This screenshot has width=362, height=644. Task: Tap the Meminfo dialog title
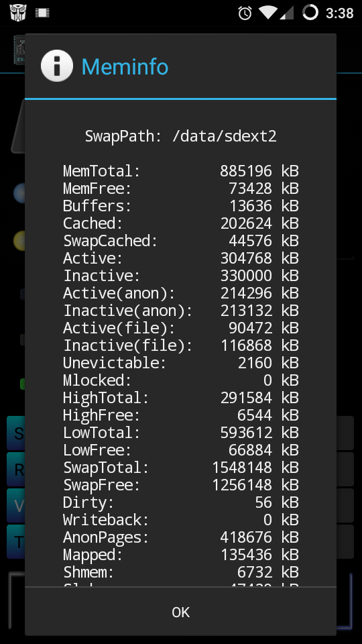tap(125, 66)
